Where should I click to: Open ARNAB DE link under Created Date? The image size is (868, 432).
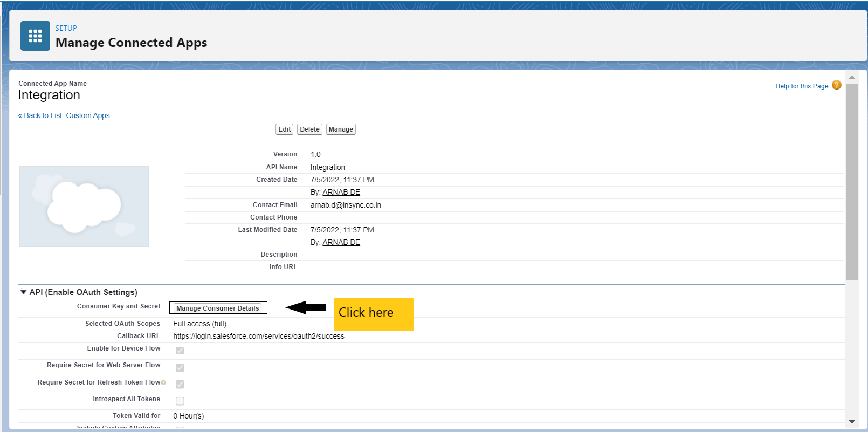[341, 192]
